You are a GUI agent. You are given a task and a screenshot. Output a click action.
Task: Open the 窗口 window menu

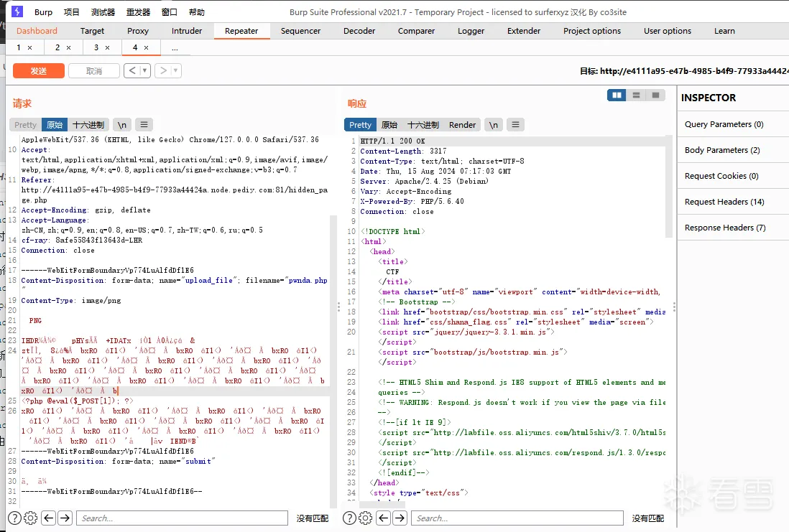[x=169, y=12]
